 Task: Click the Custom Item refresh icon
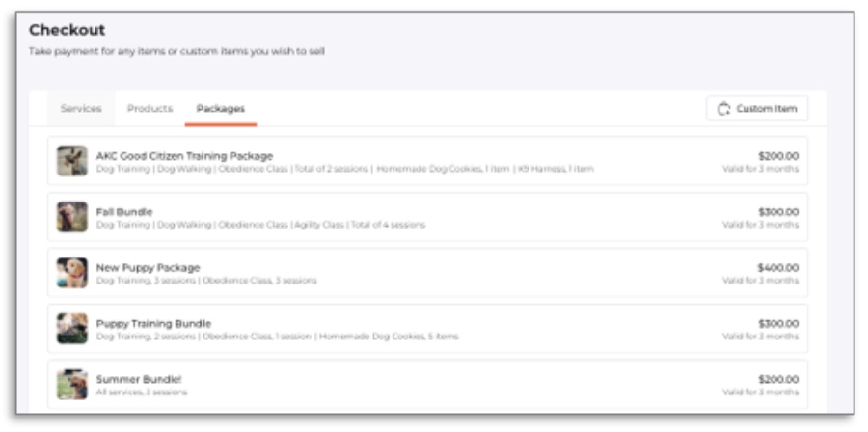tap(724, 109)
